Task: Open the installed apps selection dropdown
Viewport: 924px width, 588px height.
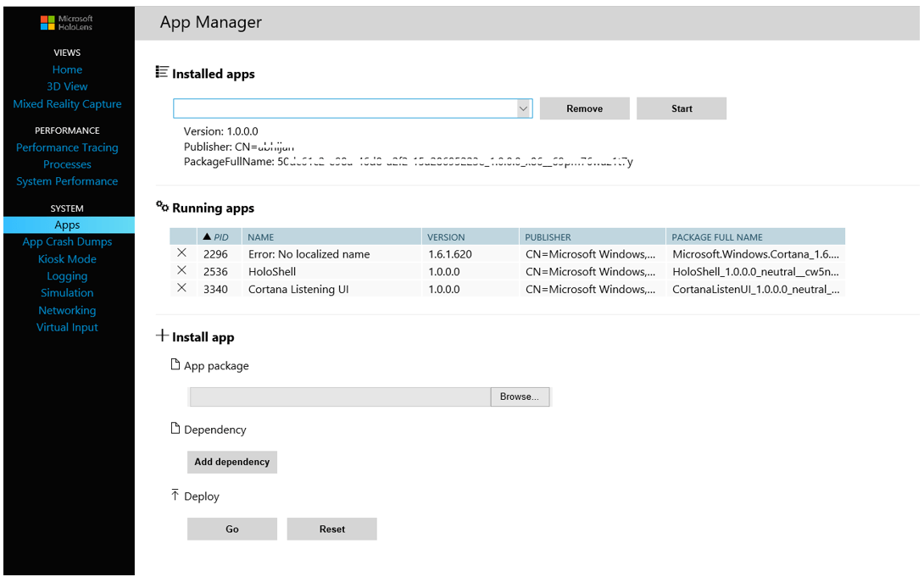Action: [x=523, y=108]
